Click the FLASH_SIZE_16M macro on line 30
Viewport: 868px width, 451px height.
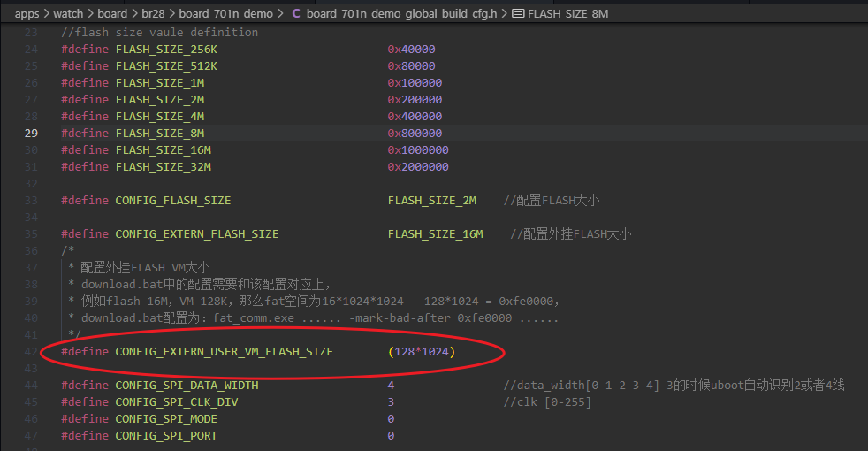[x=163, y=150]
